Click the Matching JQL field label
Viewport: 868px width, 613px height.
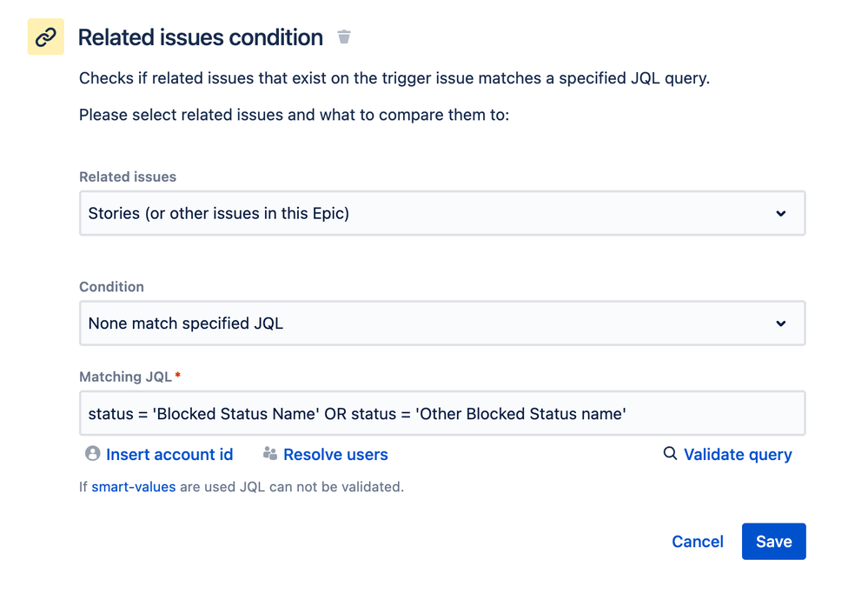pos(125,376)
